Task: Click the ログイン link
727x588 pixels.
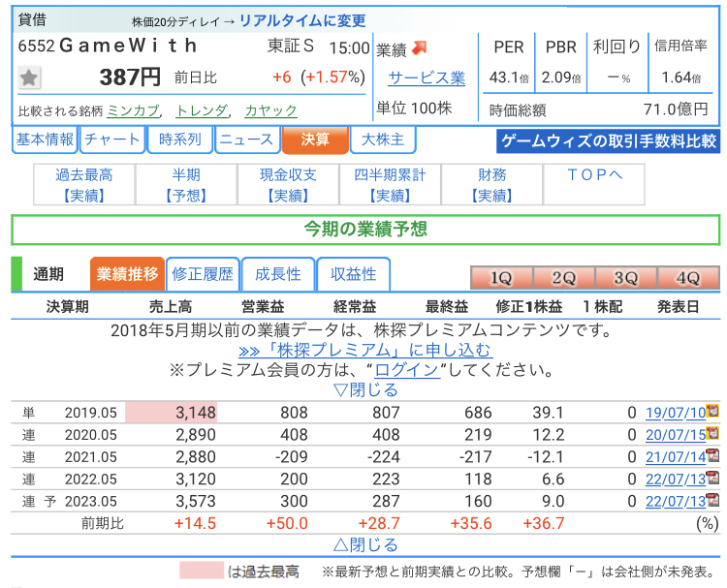Action: click(407, 370)
